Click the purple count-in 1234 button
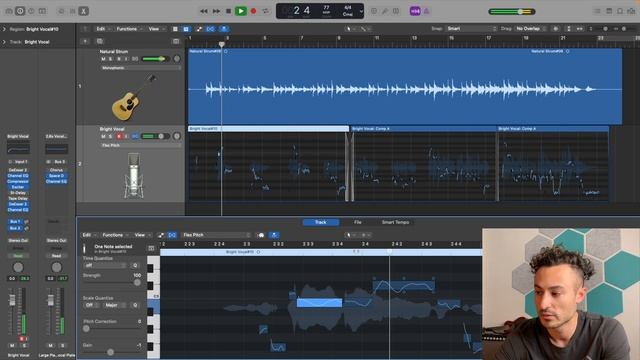This screenshot has height=360, width=640. click(415, 11)
